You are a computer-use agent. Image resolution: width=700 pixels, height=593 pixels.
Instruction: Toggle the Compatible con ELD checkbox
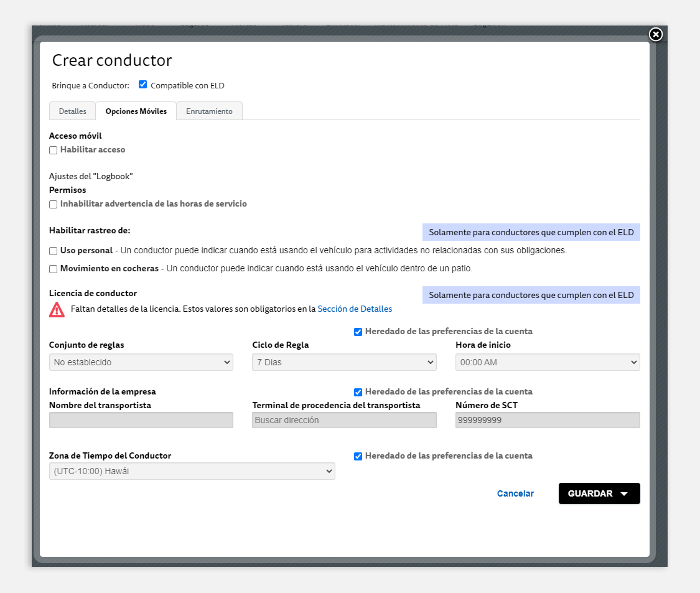coord(143,85)
